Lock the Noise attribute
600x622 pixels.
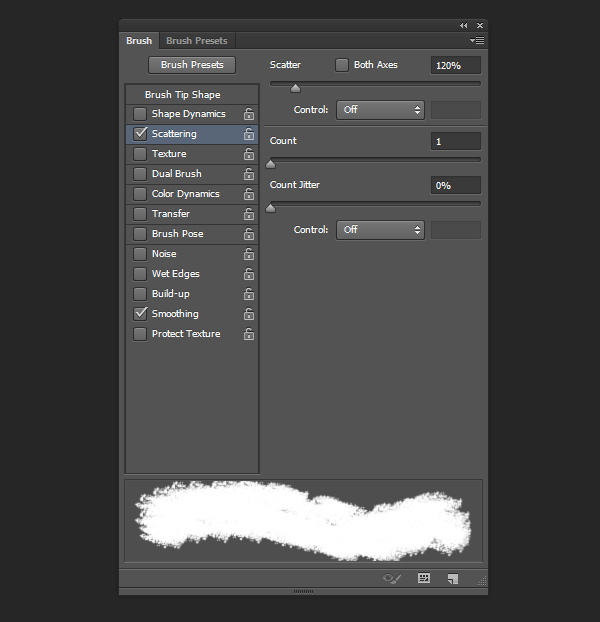[x=249, y=254]
